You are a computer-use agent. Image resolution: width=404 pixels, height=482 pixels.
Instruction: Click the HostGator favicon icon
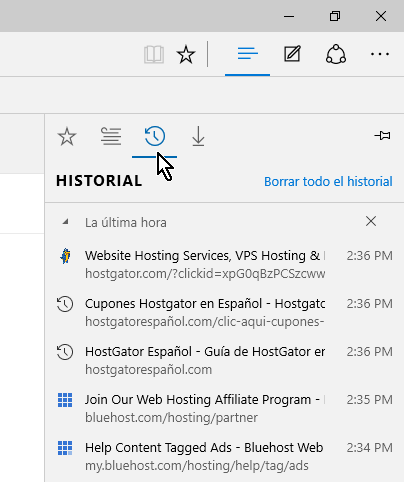coord(65,256)
